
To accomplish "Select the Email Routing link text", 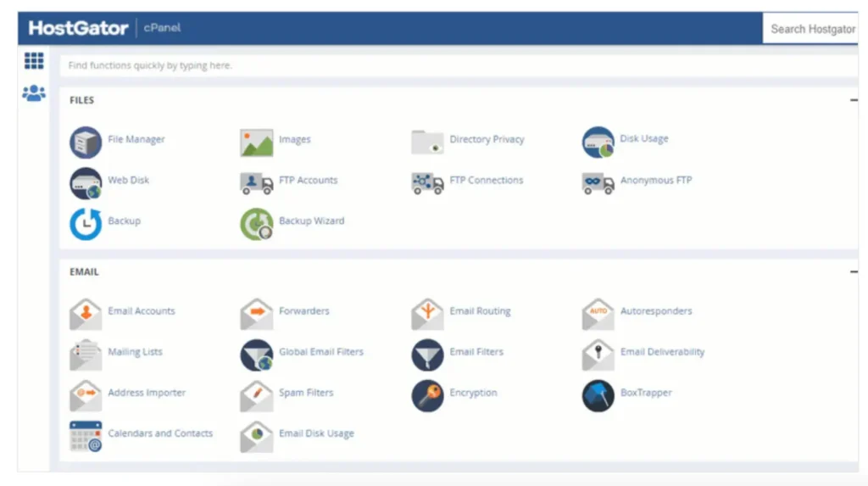I will 480,311.
